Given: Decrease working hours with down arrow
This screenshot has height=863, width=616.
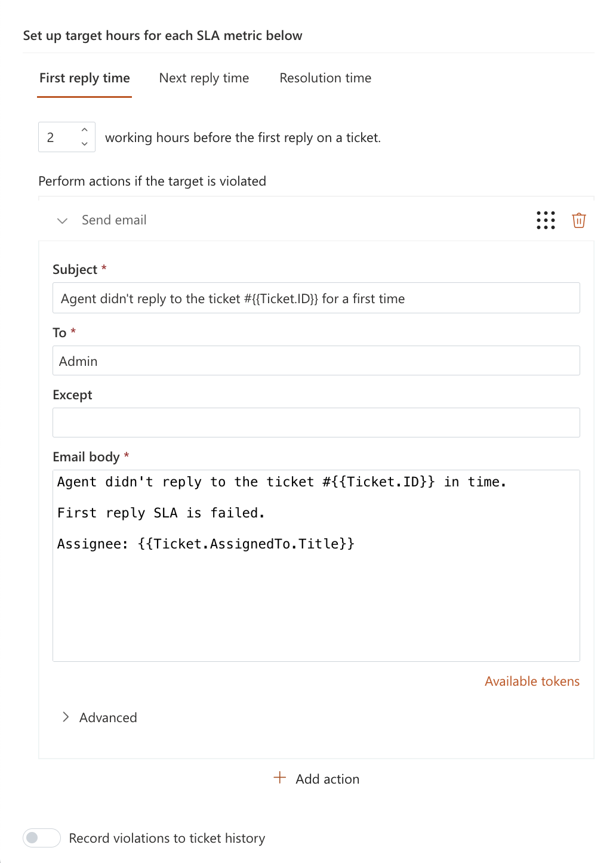Looking at the screenshot, I should tap(85, 144).
